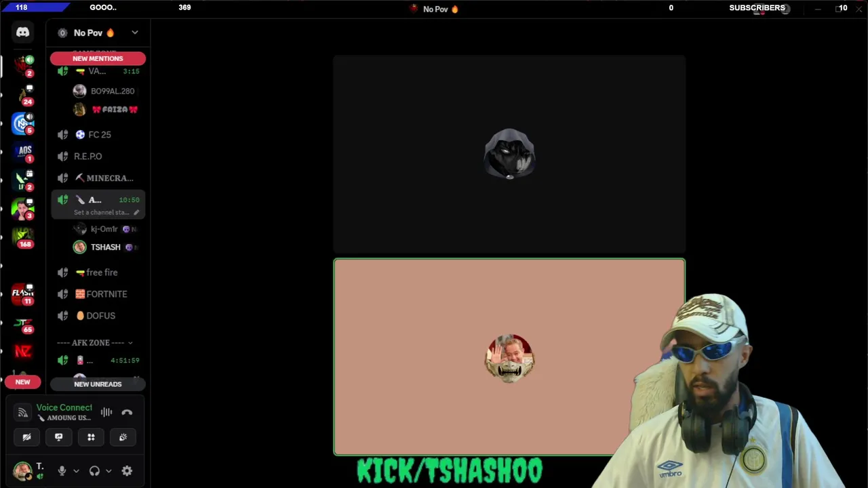Open the server icon with badge 2 and speaker

coord(23,65)
